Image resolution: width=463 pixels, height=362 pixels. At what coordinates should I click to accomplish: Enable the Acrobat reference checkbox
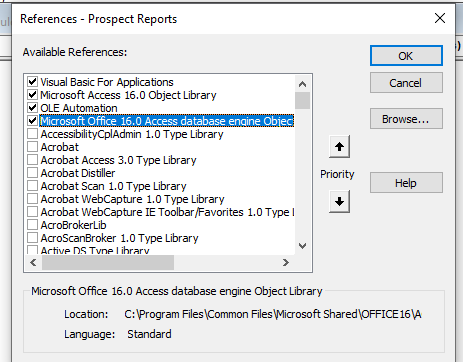tap(32, 147)
